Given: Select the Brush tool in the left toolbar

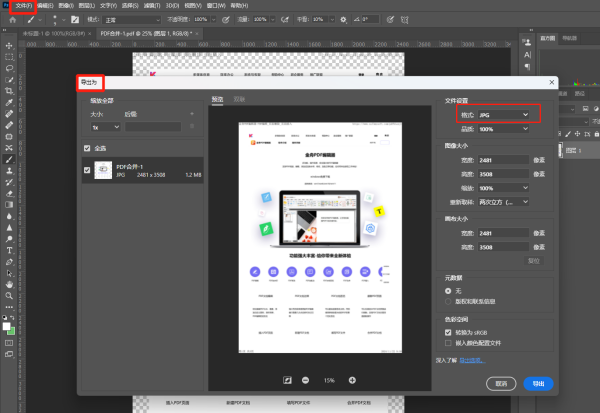Looking at the screenshot, I should [x=9, y=158].
